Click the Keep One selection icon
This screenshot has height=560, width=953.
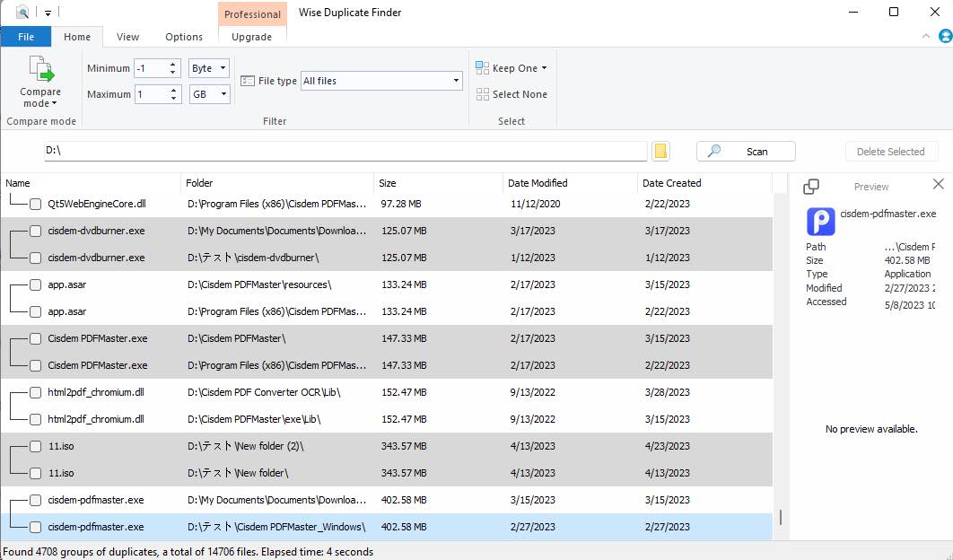coord(483,68)
